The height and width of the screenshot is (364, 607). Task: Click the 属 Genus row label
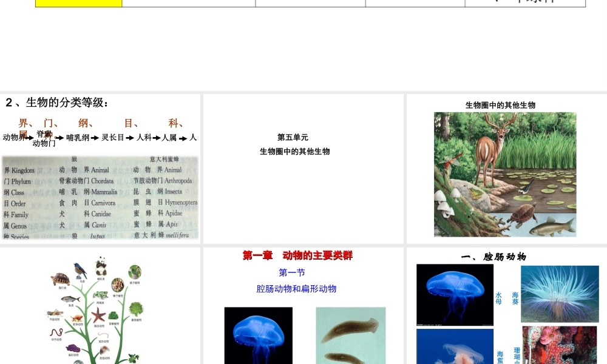coord(15,226)
